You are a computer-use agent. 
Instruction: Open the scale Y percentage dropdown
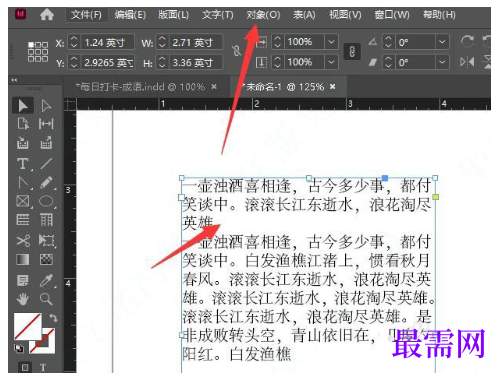point(331,62)
